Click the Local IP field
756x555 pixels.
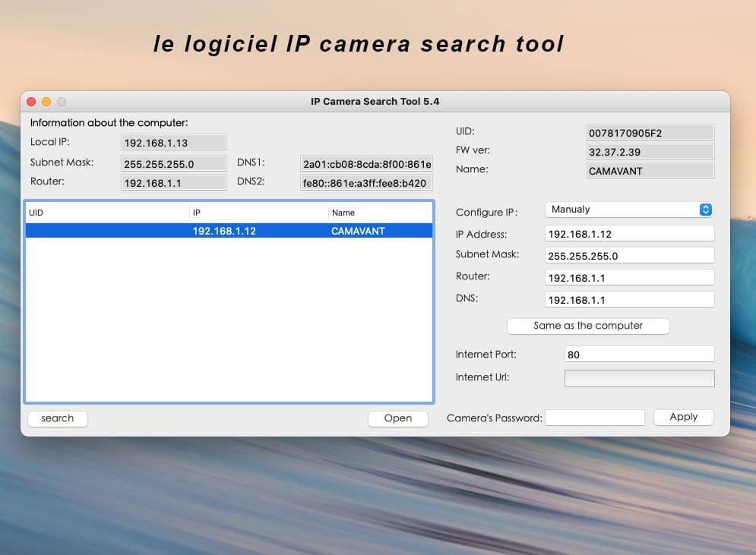[x=173, y=143]
